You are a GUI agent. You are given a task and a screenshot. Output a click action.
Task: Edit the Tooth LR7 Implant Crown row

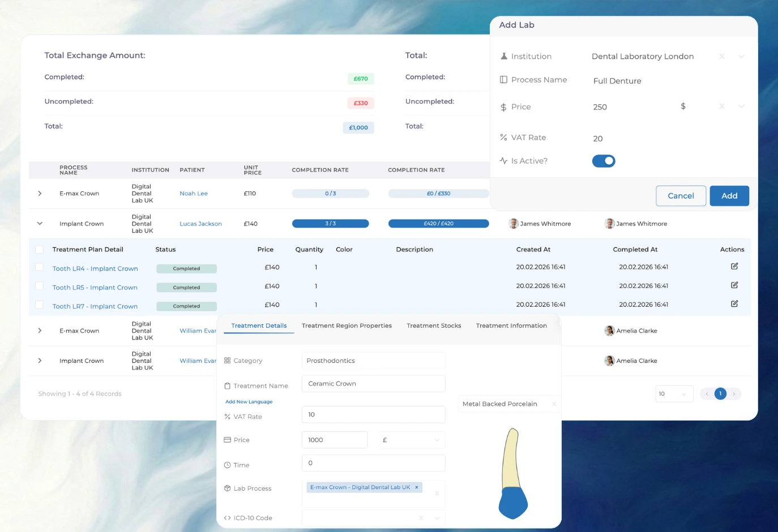734,304
